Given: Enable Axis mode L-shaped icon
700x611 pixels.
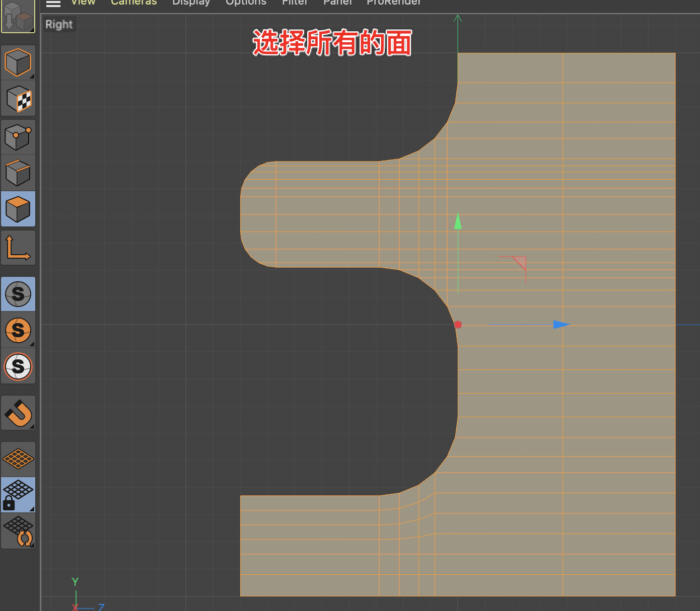Looking at the screenshot, I should point(18,248).
